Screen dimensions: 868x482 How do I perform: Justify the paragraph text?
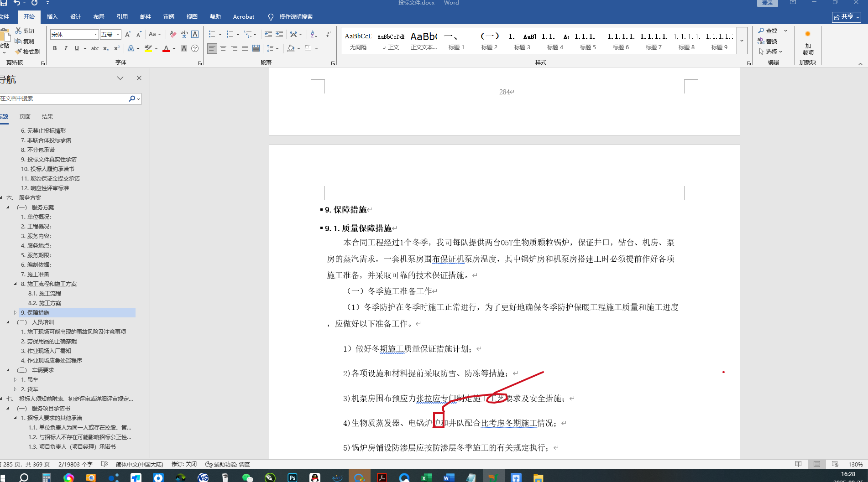coord(245,48)
